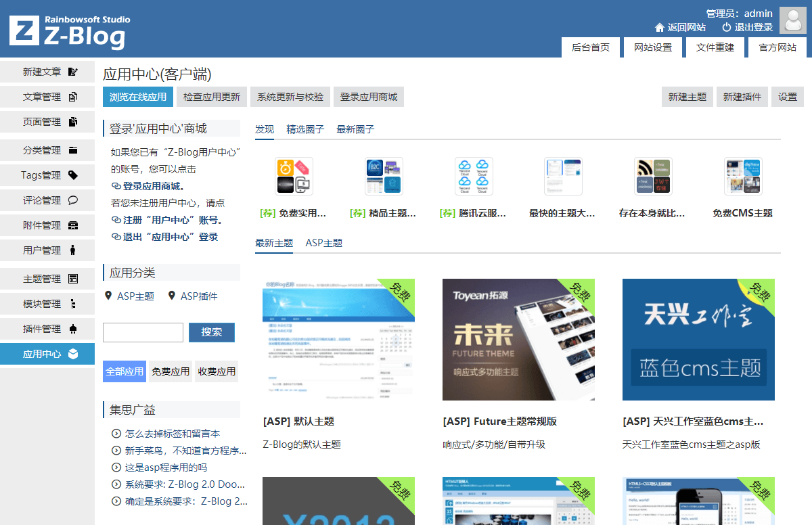Open the 免费CMS主题 circle thumbnail
The image size is (812, 525).
click(743, 177)
